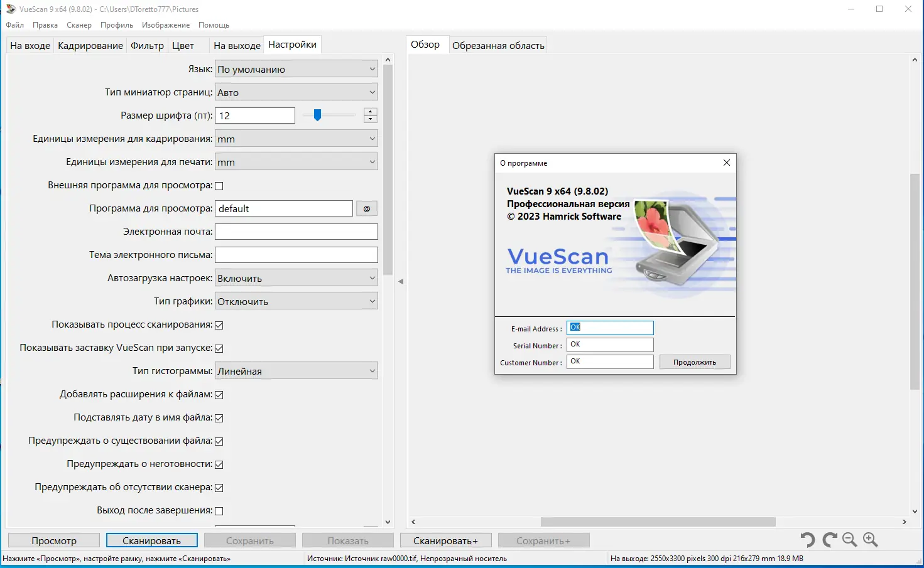924x568 pixels.
Task: Switch to the «Цвет» tab
Action: tap(182, 45)
